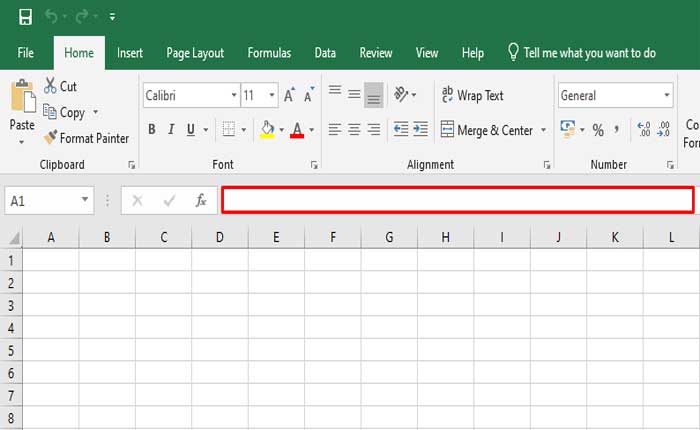Click the Insert Function fx icon
Screen dimensions: 700x430
point(200,200)
